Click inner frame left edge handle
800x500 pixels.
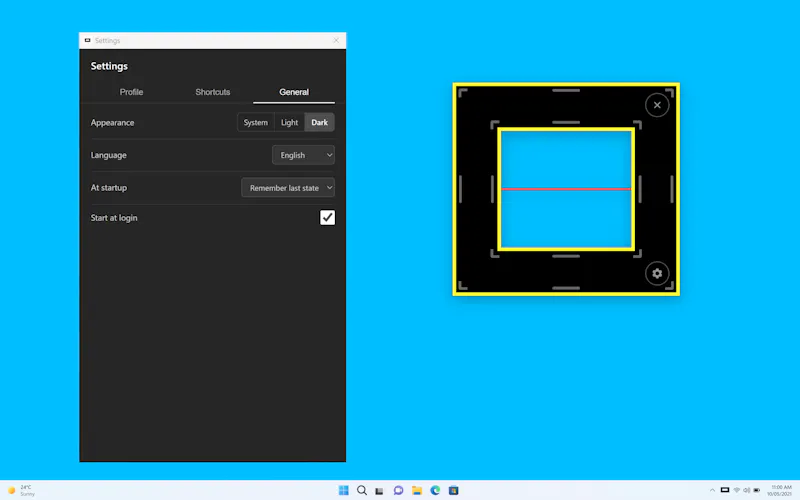coord(492,189)
